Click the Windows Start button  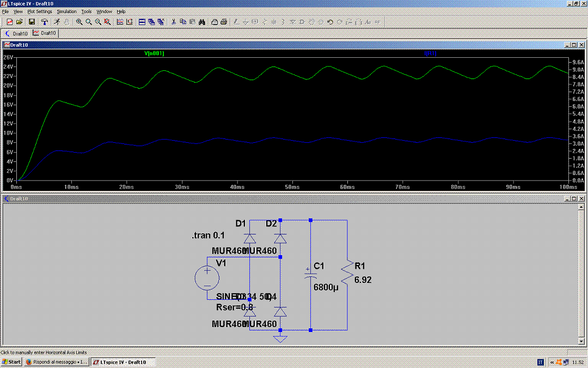11,362
